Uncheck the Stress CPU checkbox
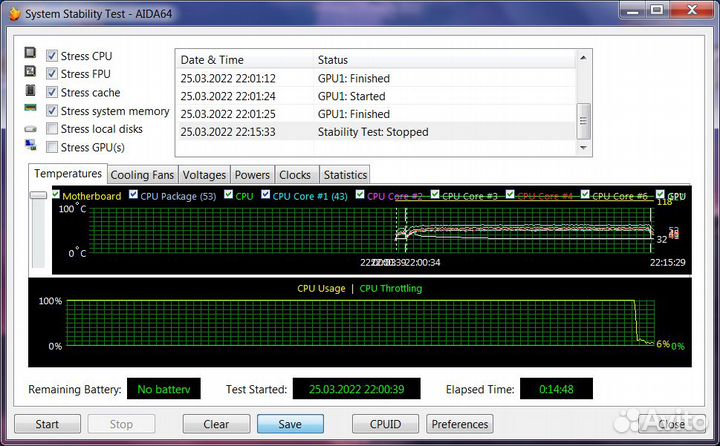Screen dimensions: 720x446 52,56
